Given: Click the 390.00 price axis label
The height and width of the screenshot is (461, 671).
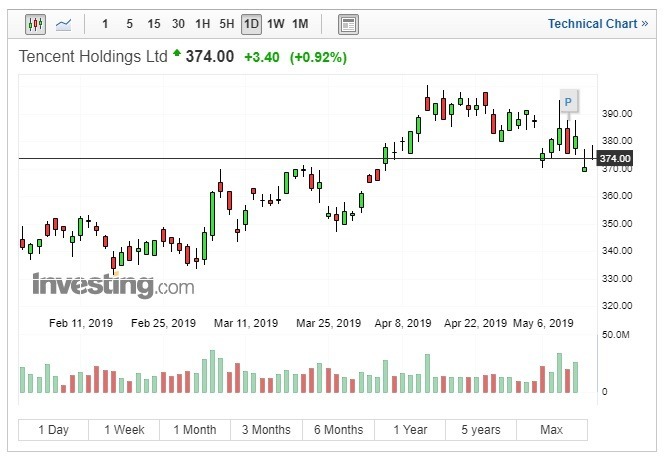Looking at the screenshot, I should (617, 114).
